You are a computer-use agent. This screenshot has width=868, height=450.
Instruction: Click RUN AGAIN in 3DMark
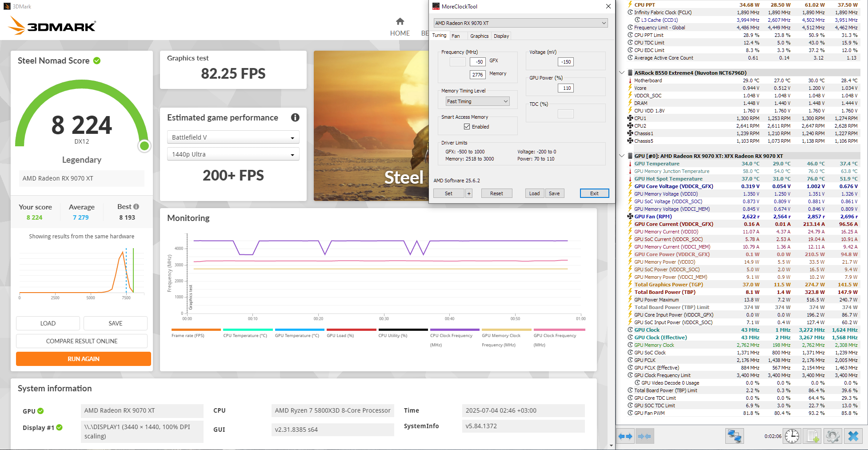coord(84,359)
